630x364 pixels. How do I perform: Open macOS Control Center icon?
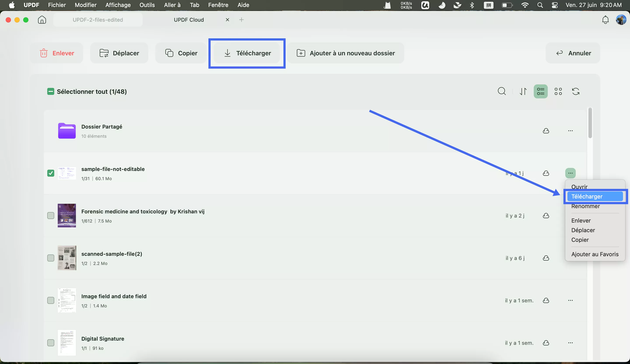pyautogui.click(x=555, y=5)
